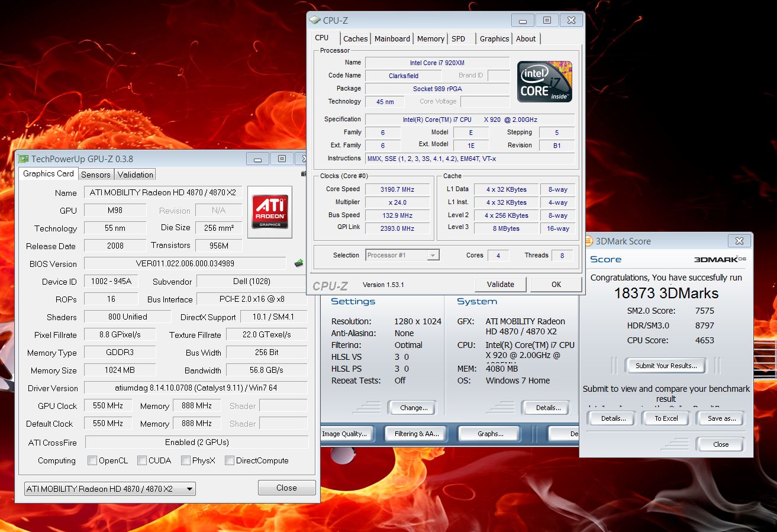
Task: Click the GPU-Z screenshot camera icon
Action: 304,174
